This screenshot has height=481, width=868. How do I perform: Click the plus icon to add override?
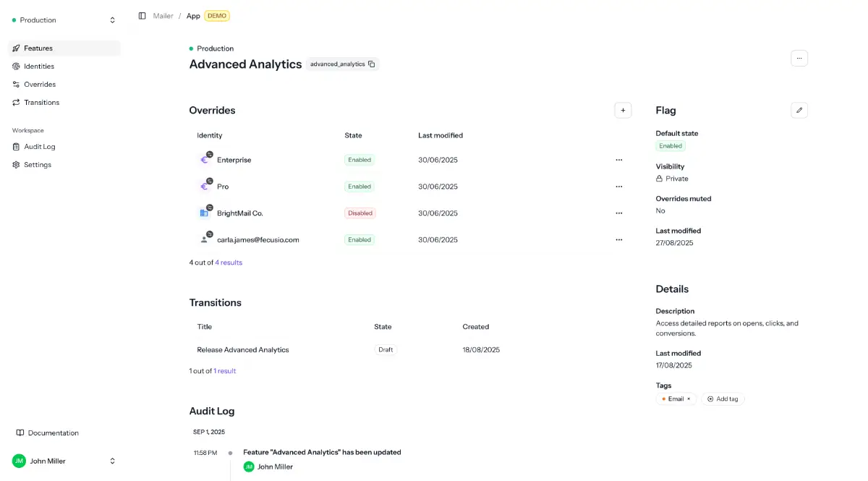(623, 110)
